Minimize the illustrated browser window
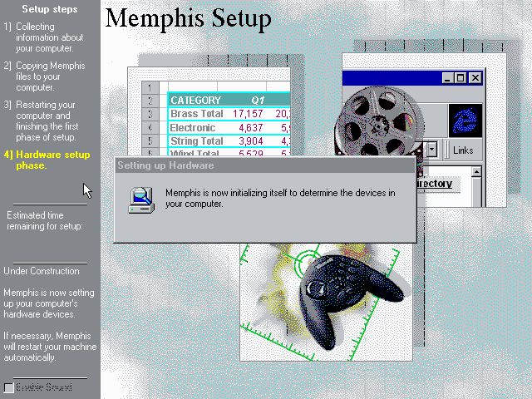Image resolution: width=532 pixels, height=399 pixels. click(447, 78)
